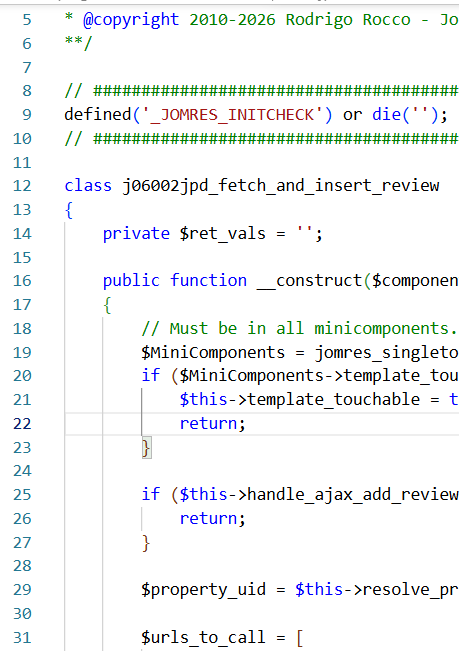Click the $property_uid variable
Screen dimensions: 459x651
coord(203,590)
